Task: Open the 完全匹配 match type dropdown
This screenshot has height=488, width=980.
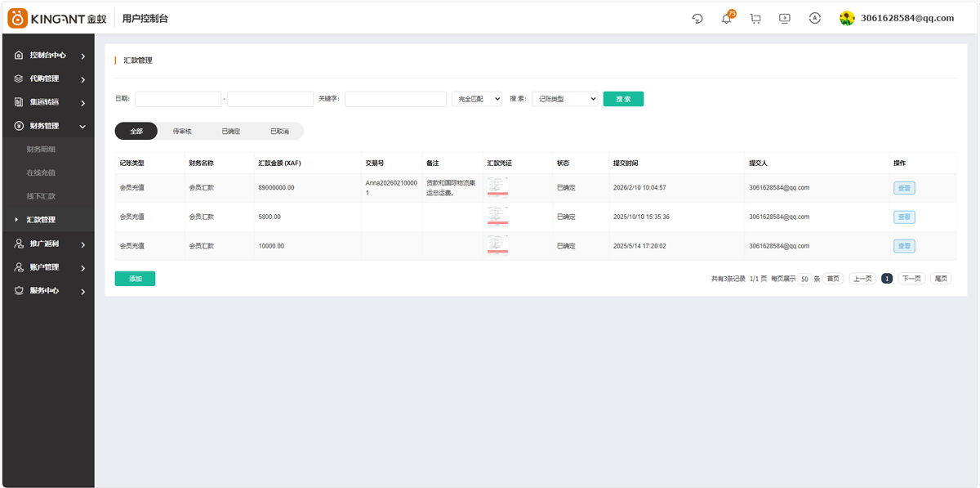Action: tap(477, 99)
